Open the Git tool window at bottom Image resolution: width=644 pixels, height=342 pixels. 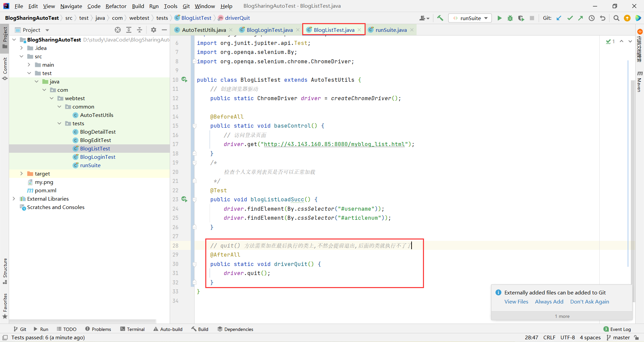click(20, 329)
